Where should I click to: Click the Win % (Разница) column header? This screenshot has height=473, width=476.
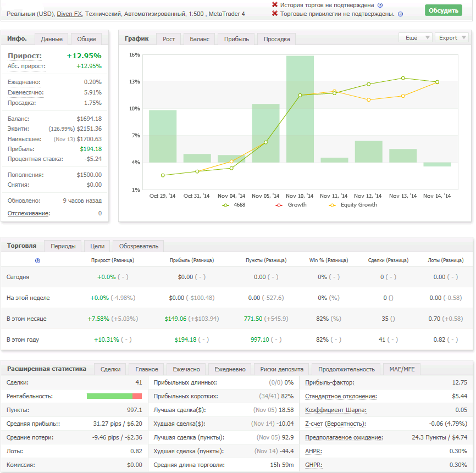click(329, 260)
